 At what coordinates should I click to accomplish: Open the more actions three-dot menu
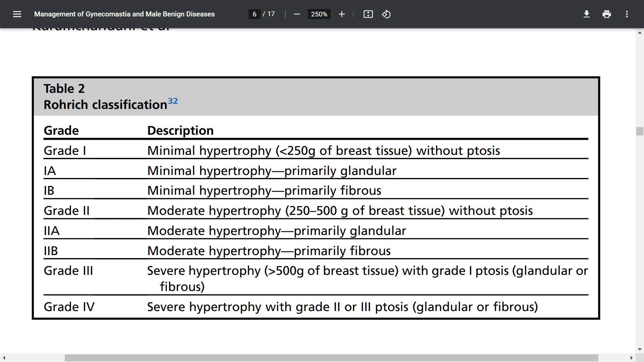[627, 14]
